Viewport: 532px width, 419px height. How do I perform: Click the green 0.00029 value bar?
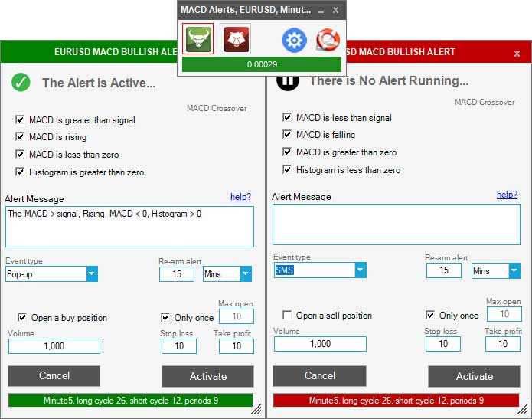tap(262, 64)
